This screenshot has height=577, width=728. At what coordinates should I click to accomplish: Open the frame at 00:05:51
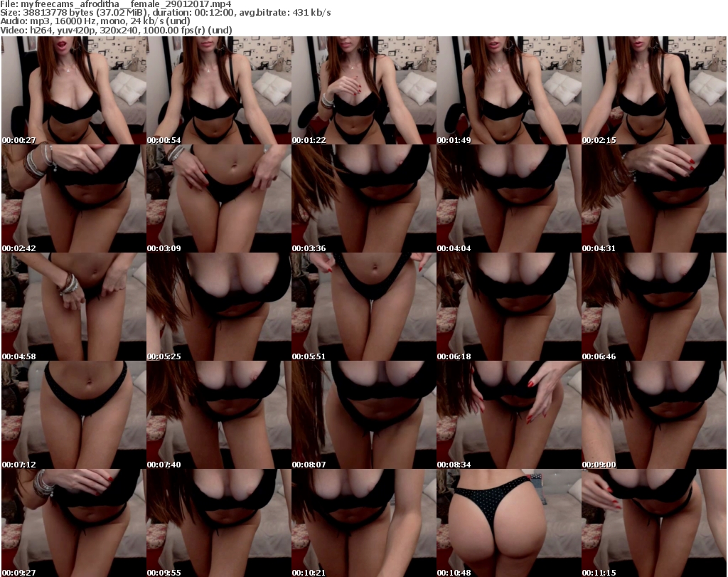coord(363,307)
